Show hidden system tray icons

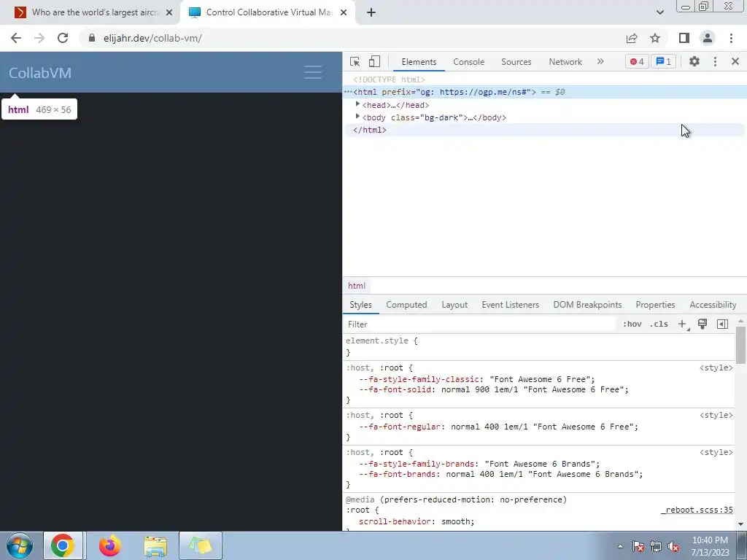pyautogui.click(x=620, y=546)
